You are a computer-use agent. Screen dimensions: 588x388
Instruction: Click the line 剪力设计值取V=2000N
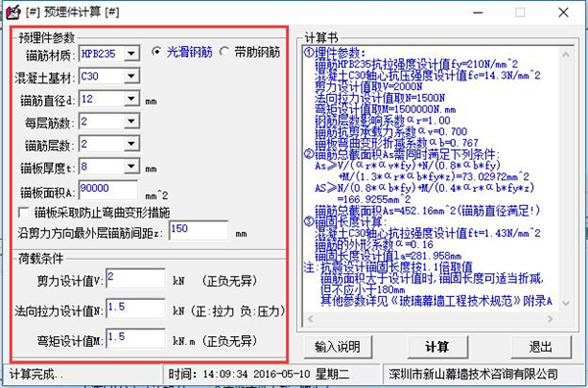pos(368,86)
